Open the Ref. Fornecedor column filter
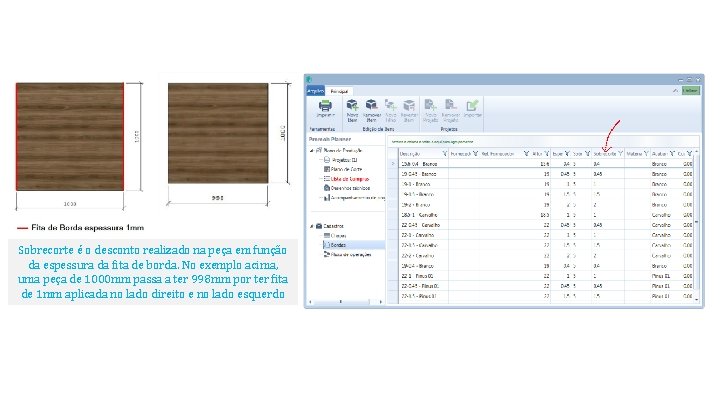 pos(526,153)
